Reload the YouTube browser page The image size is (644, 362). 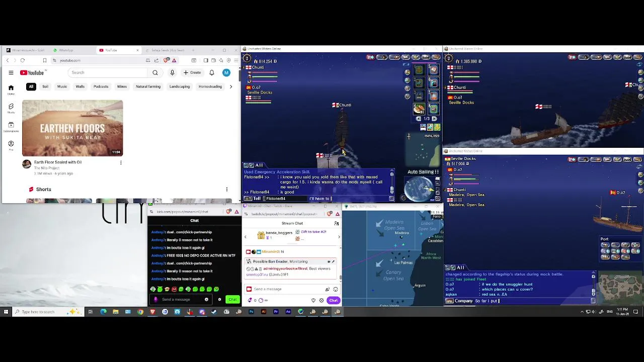23,60
